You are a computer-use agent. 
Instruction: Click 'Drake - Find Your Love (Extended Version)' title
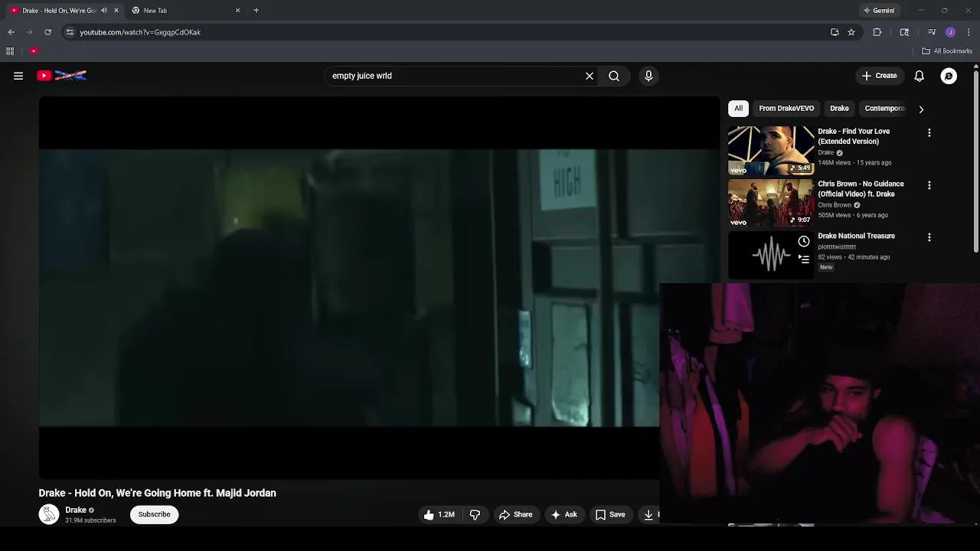(x=854, y=136)
